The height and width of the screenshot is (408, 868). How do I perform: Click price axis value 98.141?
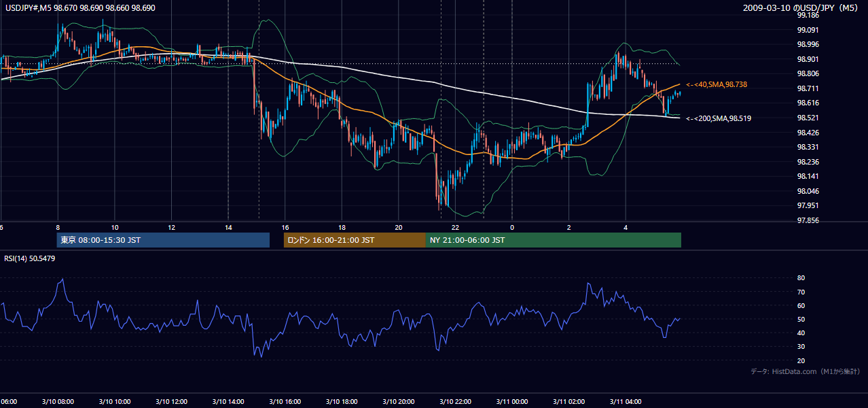808,176
